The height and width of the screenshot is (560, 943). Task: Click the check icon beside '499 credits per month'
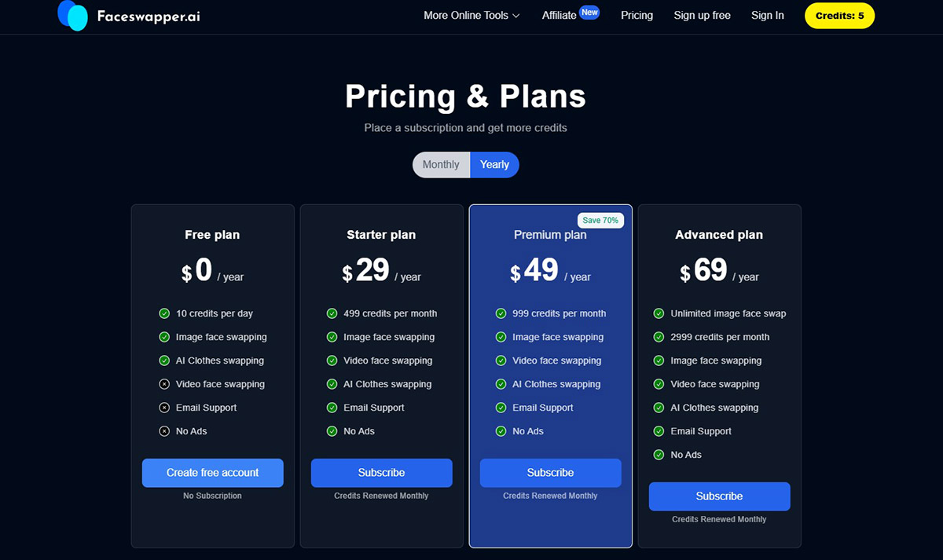click(x=332, y=313)
